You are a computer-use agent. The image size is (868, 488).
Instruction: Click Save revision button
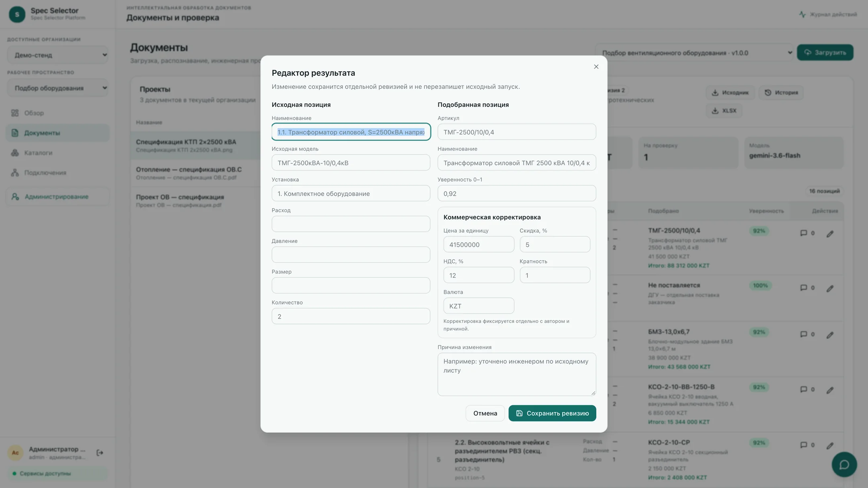(x=552, y=413)
